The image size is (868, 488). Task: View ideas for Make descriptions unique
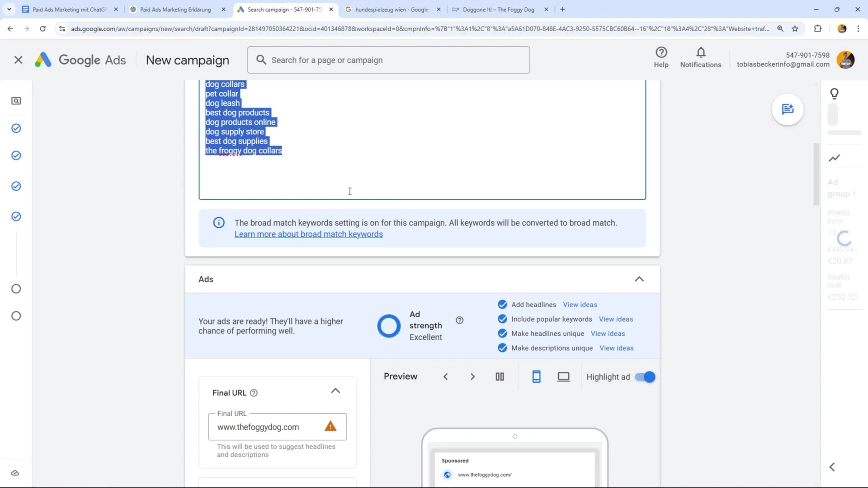tap(616, 348)
